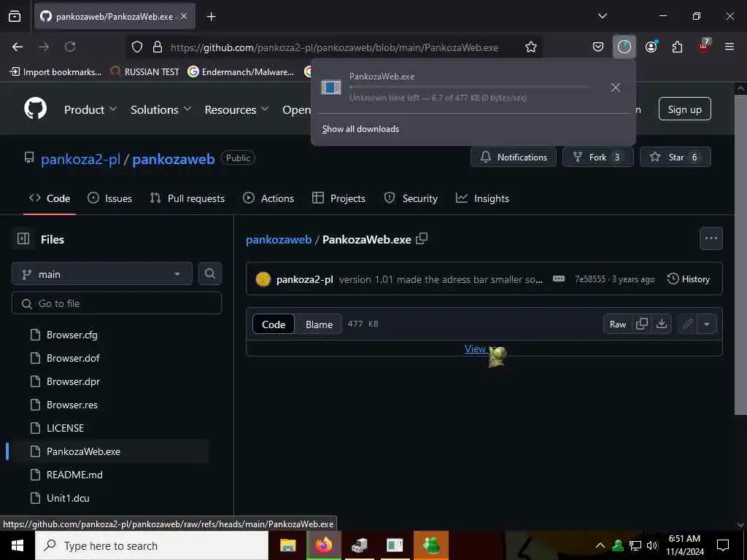The width and height of the screenshot is (747, 560).
Task: Click Show all downloads
Action: point(360,129)
